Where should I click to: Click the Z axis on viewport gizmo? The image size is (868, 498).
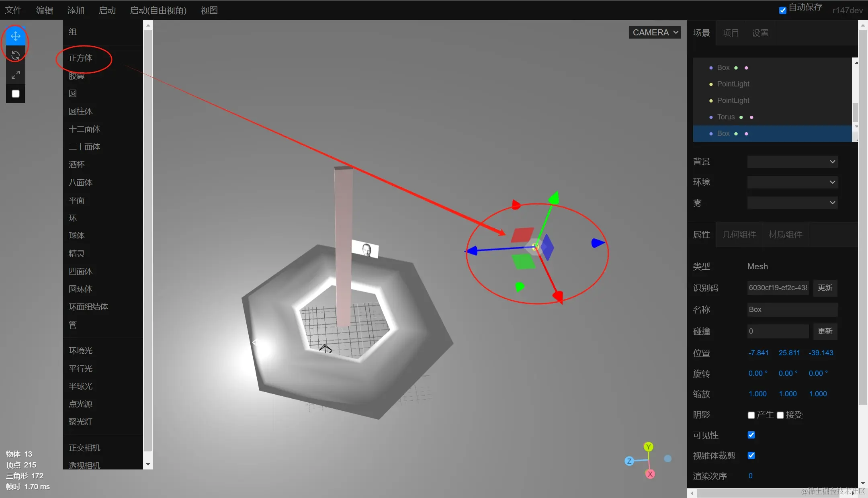click(x=629, y=461)
